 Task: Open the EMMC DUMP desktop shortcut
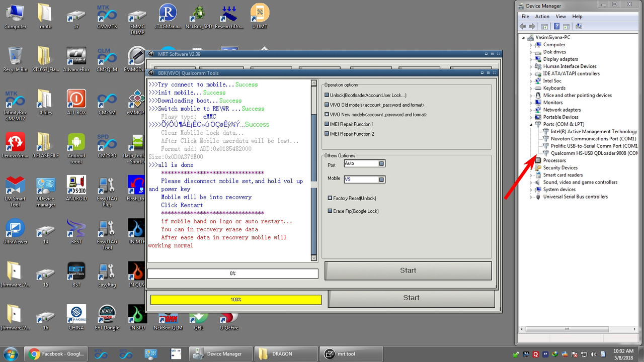click(x=137, y=20)
